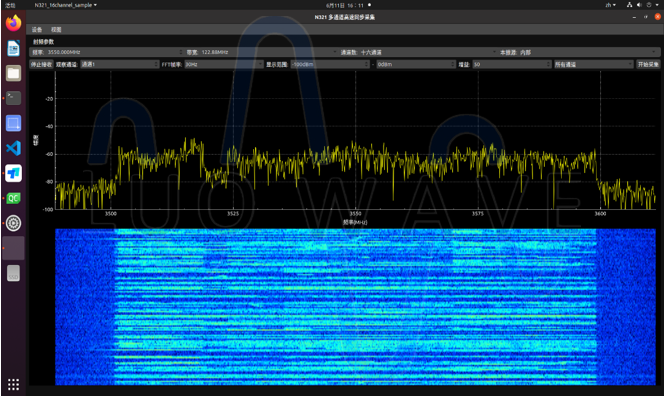The height and width of the screenshot is (396, 664).
Task: Open the 设备 menu
Action: (37, 30)
